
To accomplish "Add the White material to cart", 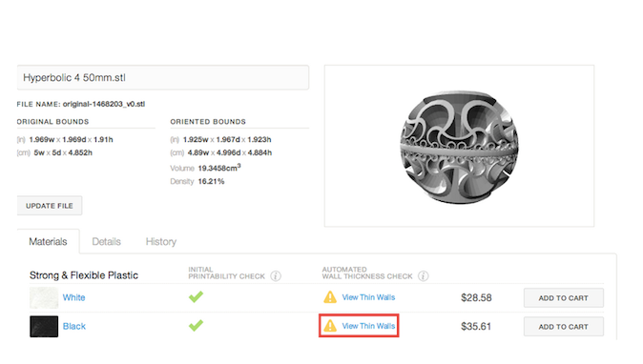I will click(564, 298).
